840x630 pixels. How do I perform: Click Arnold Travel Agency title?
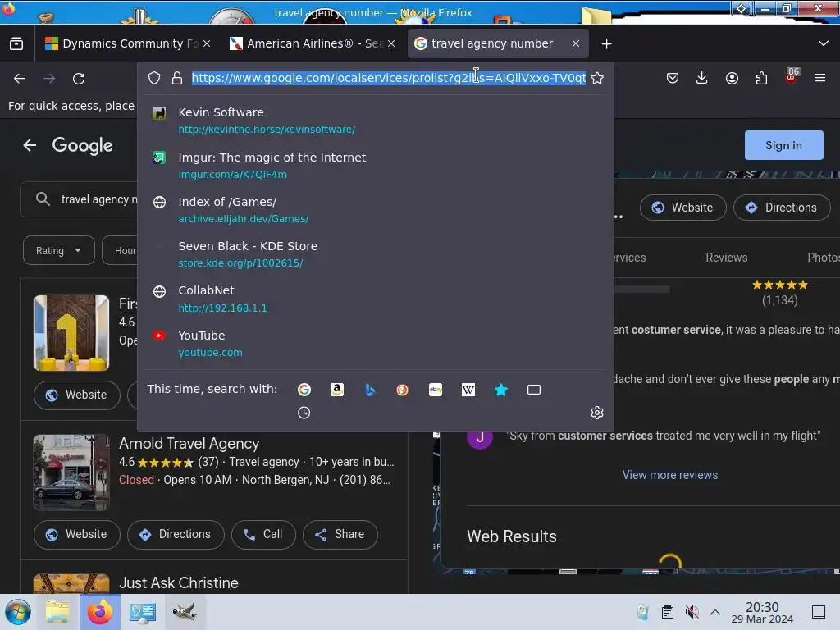(189, 444)
